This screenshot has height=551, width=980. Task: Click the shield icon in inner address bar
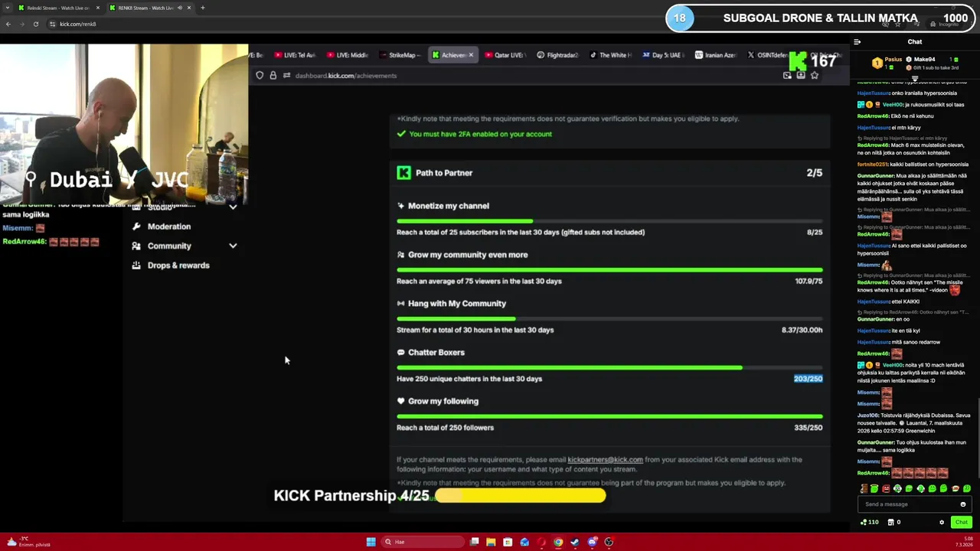point(260,75)
